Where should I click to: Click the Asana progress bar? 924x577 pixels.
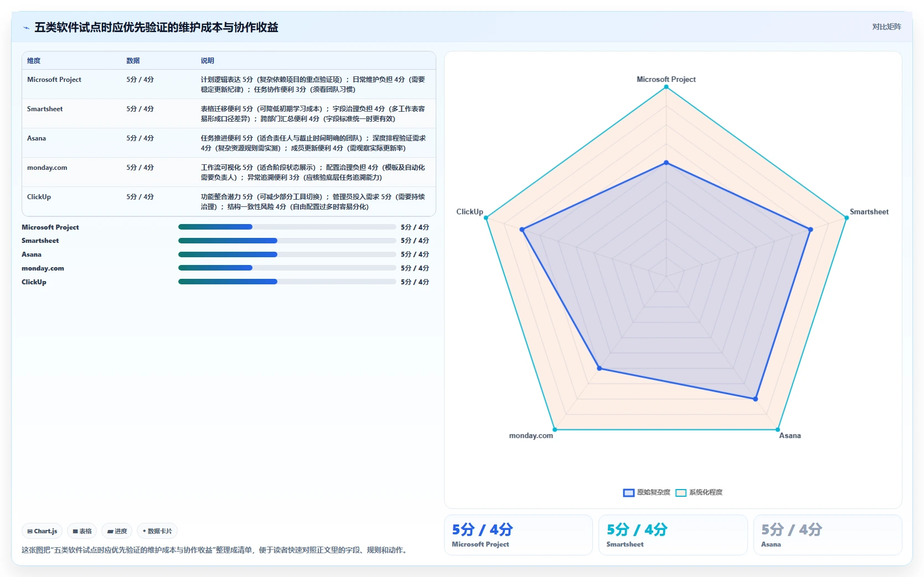287,254
